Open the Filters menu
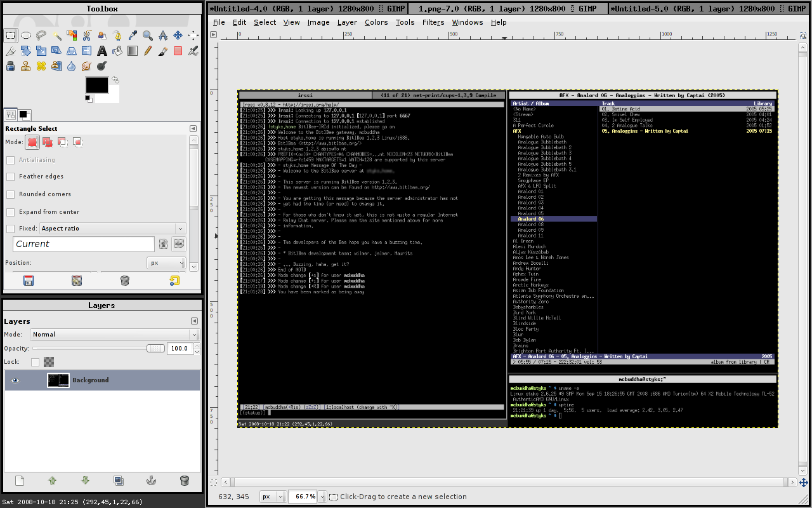The image size is (812, 508). pyautogui.click(x=433, y=22)
